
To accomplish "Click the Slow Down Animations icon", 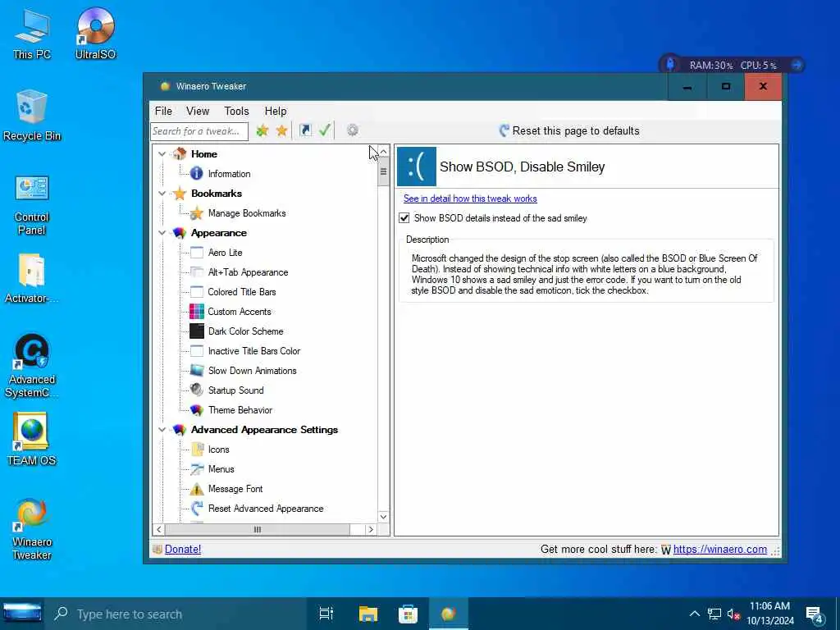I will [x=197, y=371].
